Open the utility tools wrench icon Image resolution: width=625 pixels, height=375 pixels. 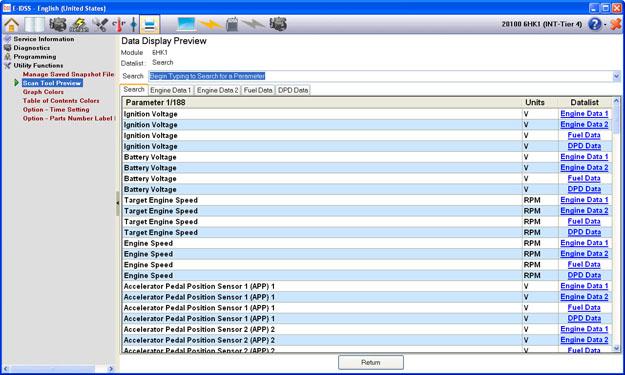(x=100, y=25)
